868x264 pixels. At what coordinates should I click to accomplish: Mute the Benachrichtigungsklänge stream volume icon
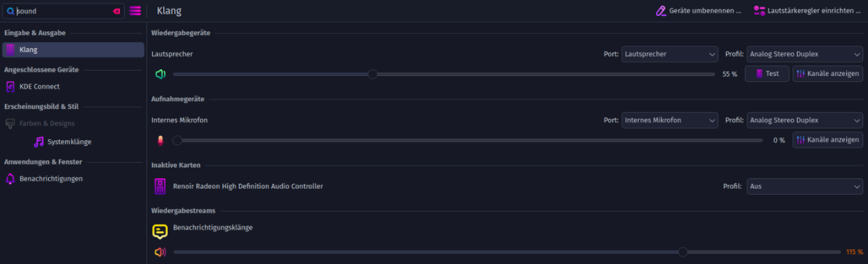(160, 252)
